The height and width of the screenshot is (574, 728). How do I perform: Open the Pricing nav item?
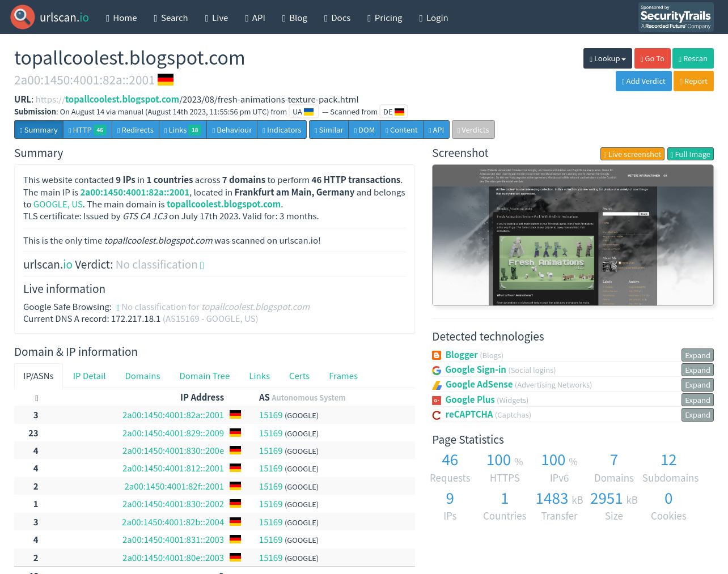click(x=385, y=18)
